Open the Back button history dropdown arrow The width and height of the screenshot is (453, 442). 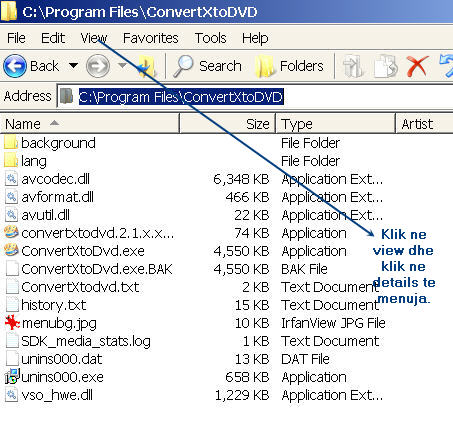(x=73, y=66)
